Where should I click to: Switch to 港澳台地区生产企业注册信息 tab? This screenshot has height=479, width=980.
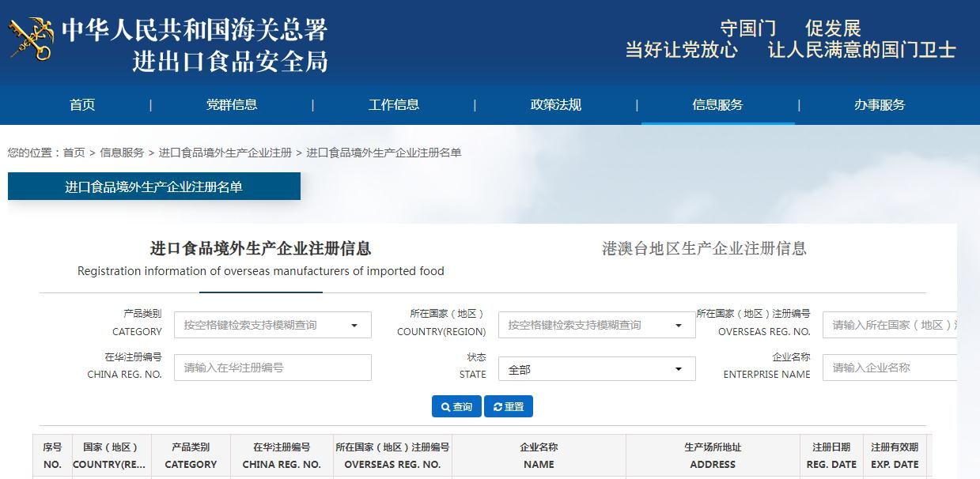pos(704,248)
